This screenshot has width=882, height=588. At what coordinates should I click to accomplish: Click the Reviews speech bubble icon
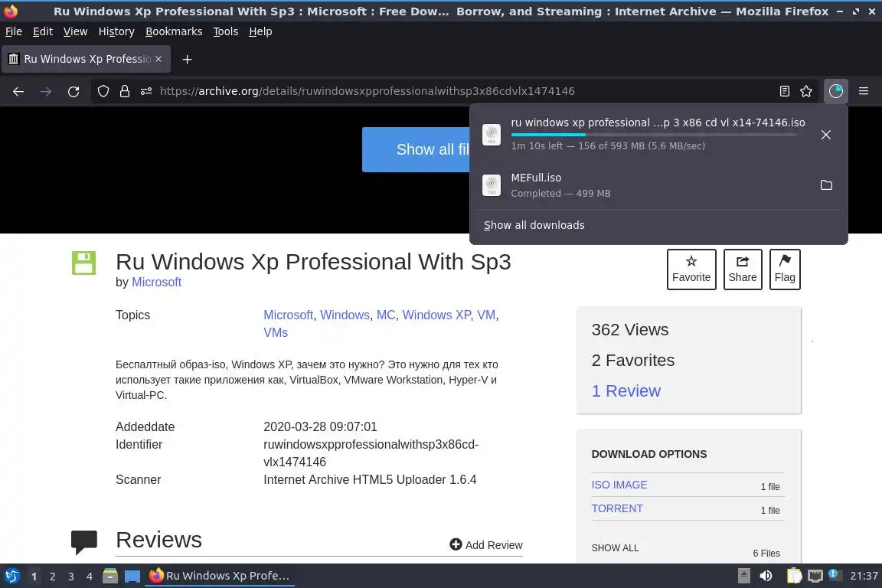pos(83,542)
